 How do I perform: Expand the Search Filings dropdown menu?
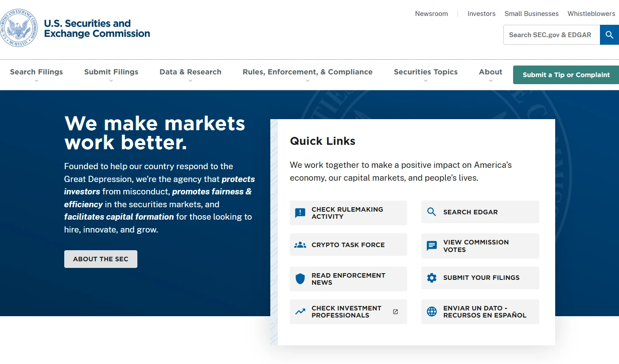pos(36,74)
